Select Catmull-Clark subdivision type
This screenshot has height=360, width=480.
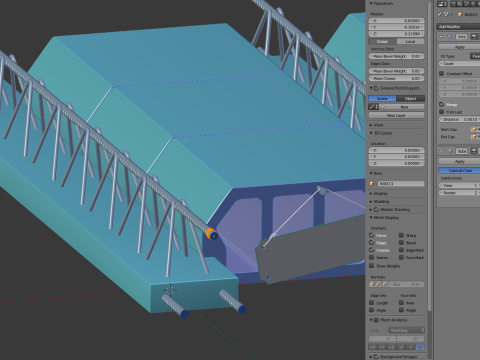[x=459, y=170]
